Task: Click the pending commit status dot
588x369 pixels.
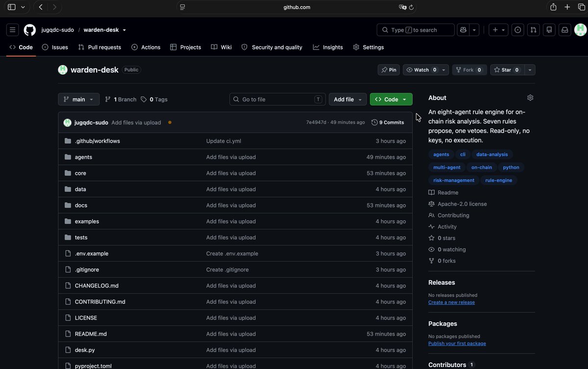Action: pos(170,123)
